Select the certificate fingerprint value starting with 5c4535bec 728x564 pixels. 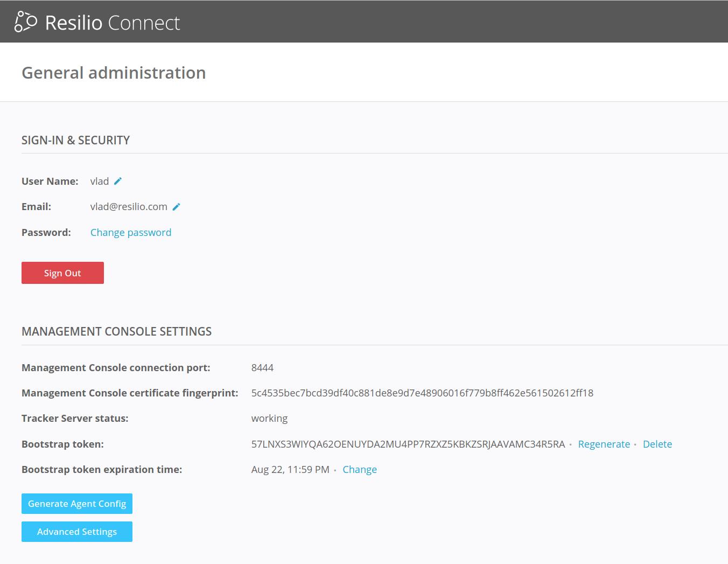coord(422,393)
